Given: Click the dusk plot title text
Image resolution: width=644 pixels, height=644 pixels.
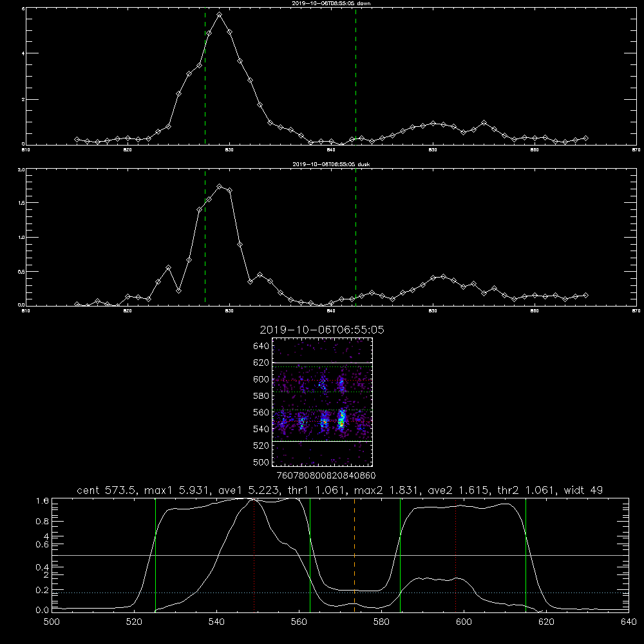Looking at the screenshot, I should pos(331,164).
